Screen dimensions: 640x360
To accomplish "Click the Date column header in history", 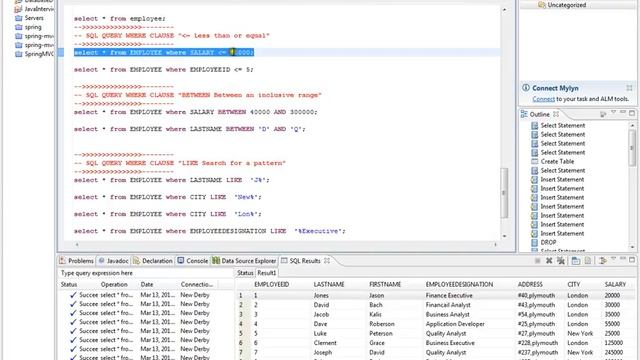I will (x=147, y=284).
